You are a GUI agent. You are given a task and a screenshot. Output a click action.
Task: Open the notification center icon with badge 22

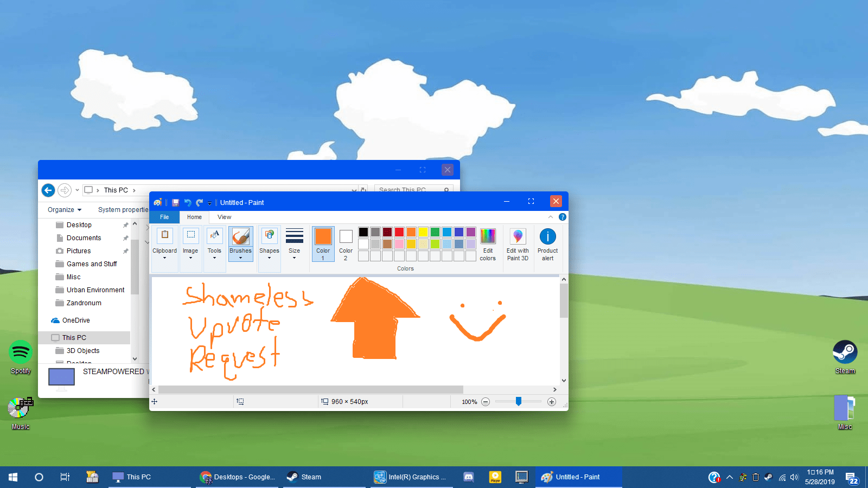point(852,478)
